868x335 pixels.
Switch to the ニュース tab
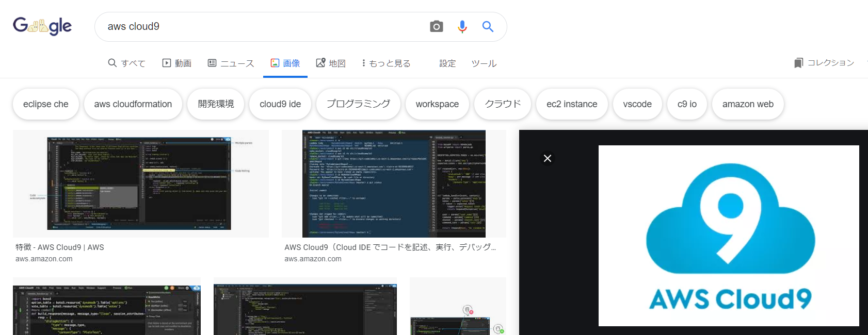[231, 63]
